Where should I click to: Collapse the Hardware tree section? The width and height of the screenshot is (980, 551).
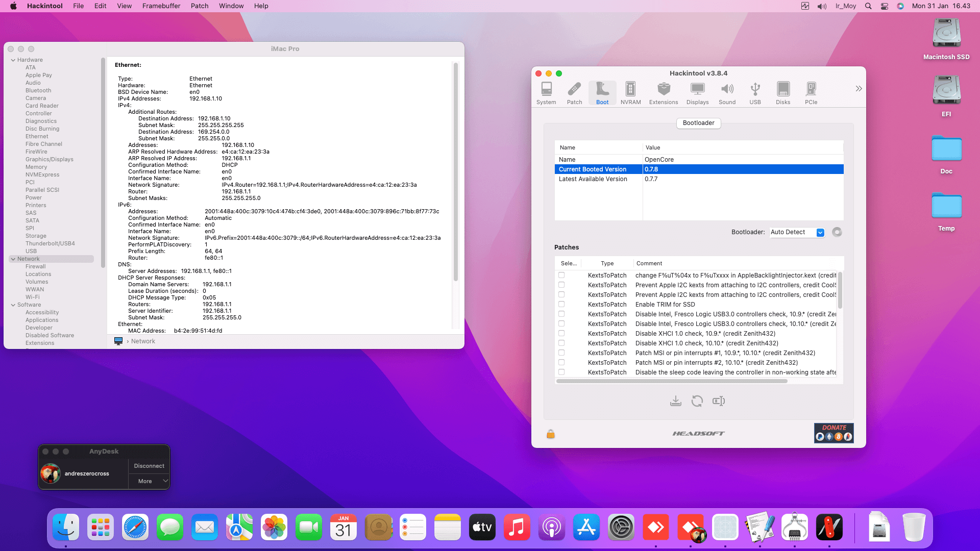(13, 60)
